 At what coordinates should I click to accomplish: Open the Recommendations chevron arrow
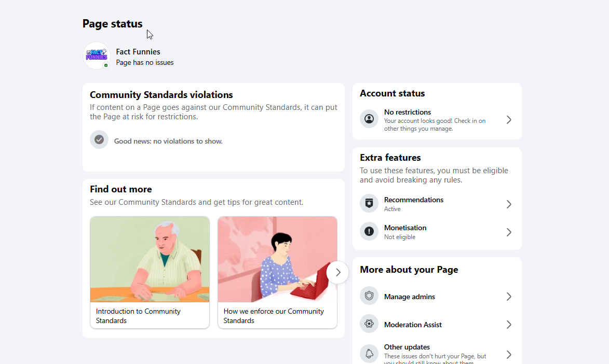509,204
